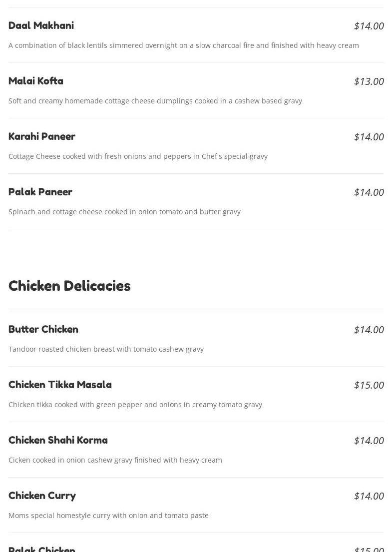Click the $15.00 price of Chicken Tikka Masala
Screen dimensions: 392x552
(x=369, y=385)
